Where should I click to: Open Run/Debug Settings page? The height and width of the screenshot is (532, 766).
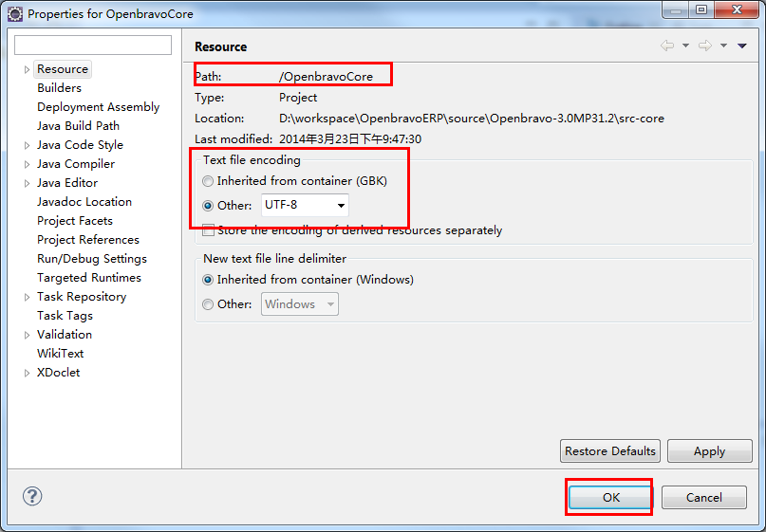(92, 259)
